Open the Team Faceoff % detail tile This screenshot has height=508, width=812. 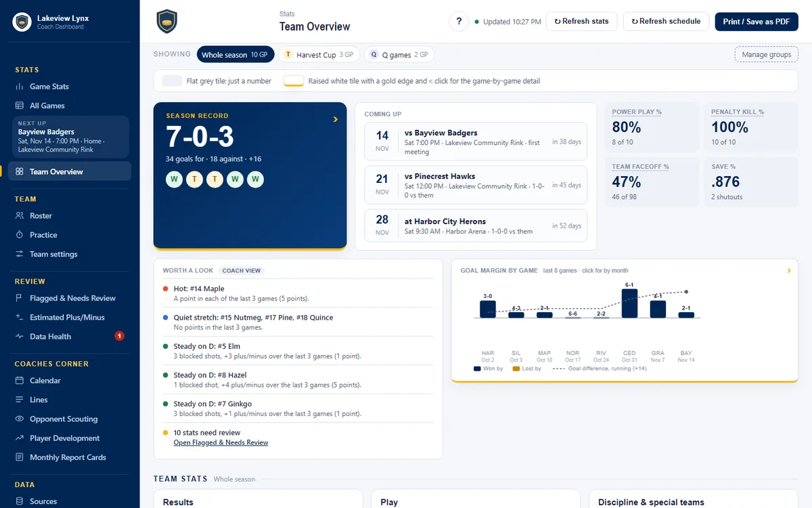point(652,182)
